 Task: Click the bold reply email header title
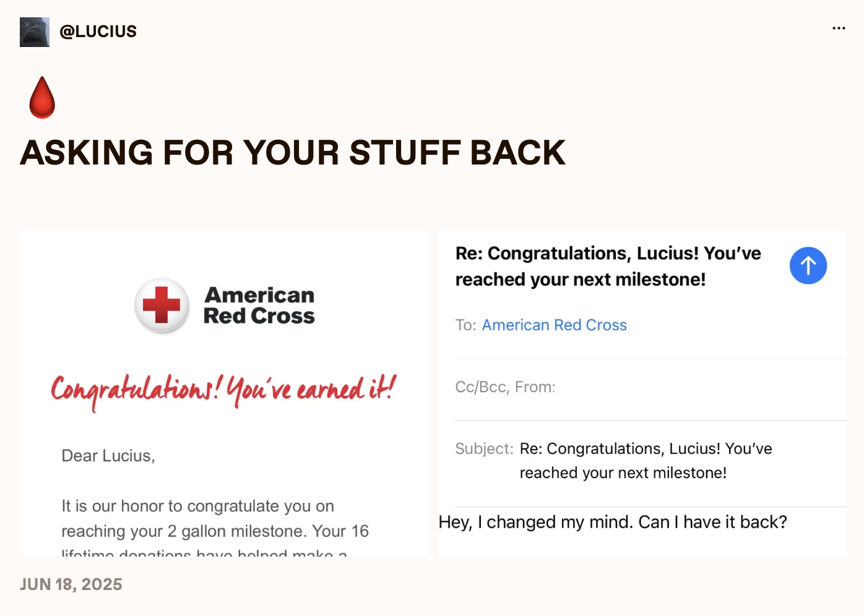click(608, 267)
